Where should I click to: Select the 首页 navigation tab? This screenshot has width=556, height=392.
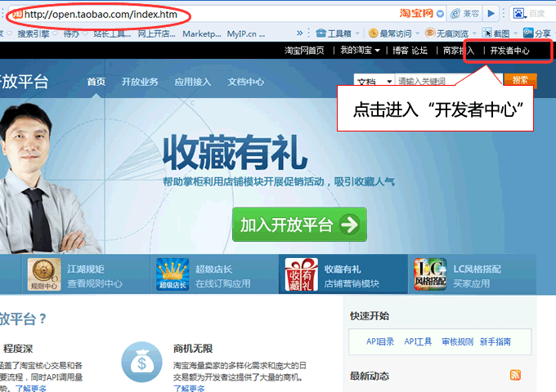tap(96, 82)
